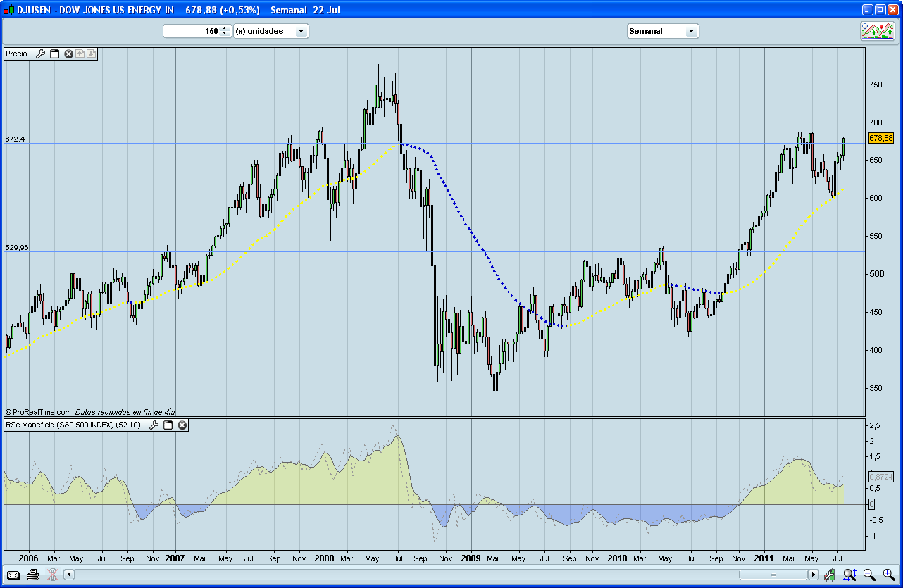Image resolution: width=903 pixels, height=588 pixels.
Task: Close the RSc Mansfield indicator panel
Action: 182,425
